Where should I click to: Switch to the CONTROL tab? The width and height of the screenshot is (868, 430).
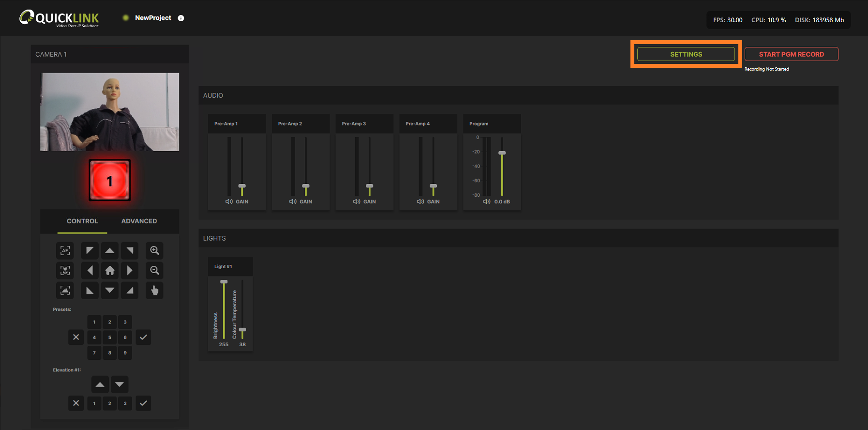[82, 221]
